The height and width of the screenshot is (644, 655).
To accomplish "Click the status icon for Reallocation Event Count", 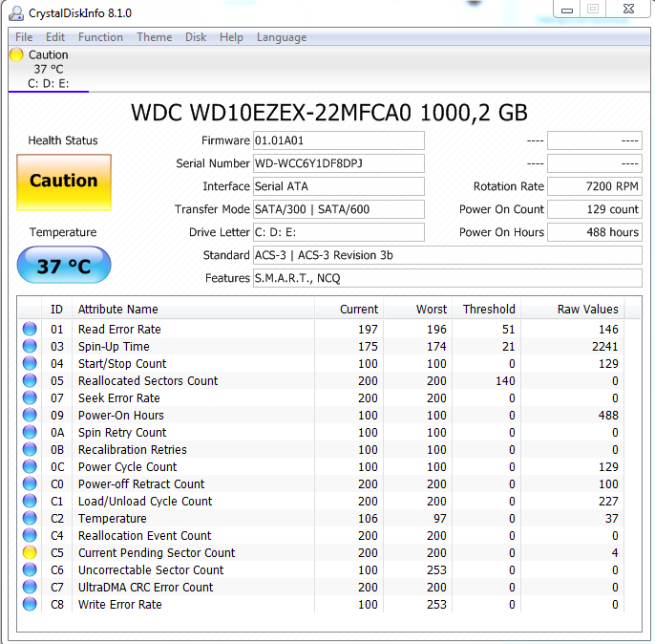I will tap(30, 535).
